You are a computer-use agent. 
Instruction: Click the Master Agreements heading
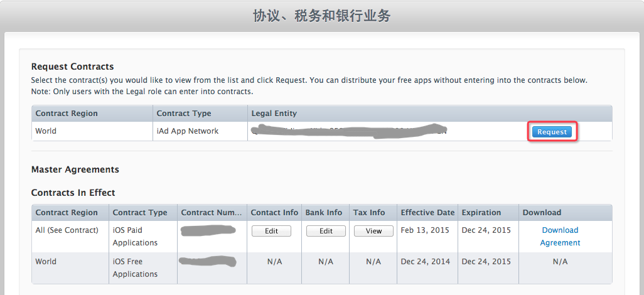[75, 169]
